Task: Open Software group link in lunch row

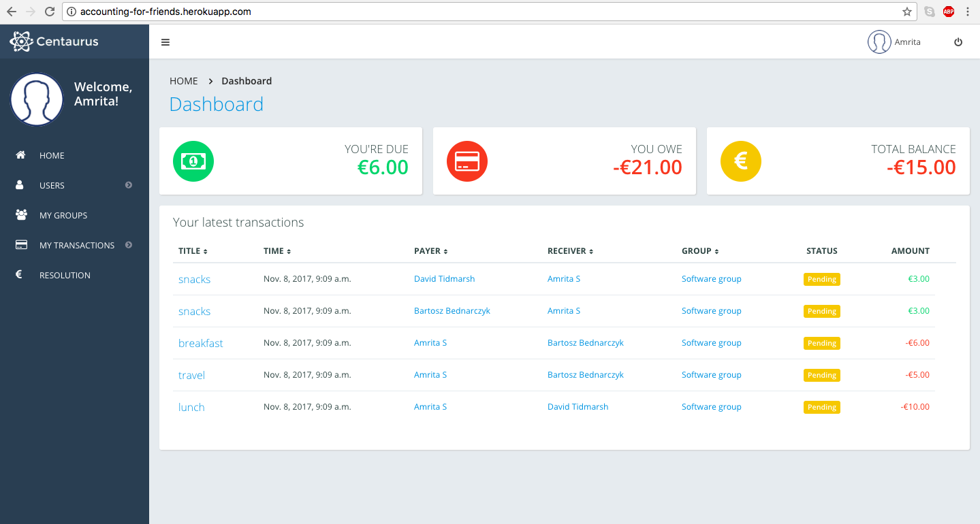Action: pyautogui.click(x=712, y=407)
